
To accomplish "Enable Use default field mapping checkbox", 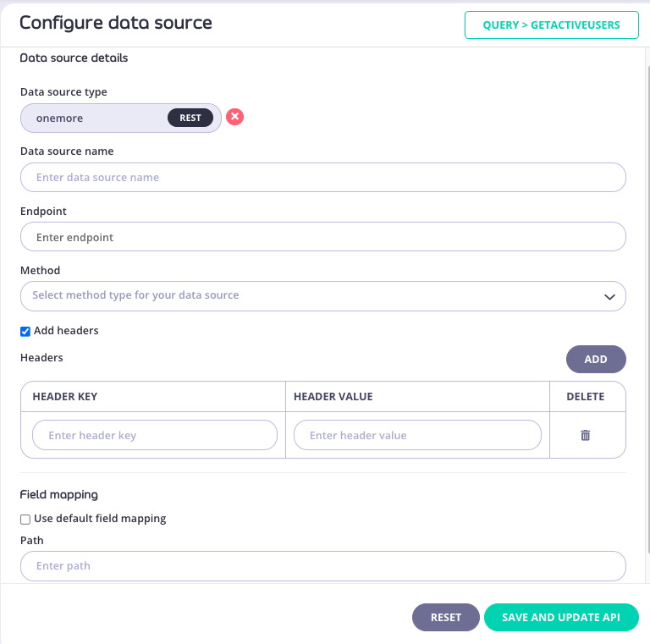I will click(x=25, y=519).
